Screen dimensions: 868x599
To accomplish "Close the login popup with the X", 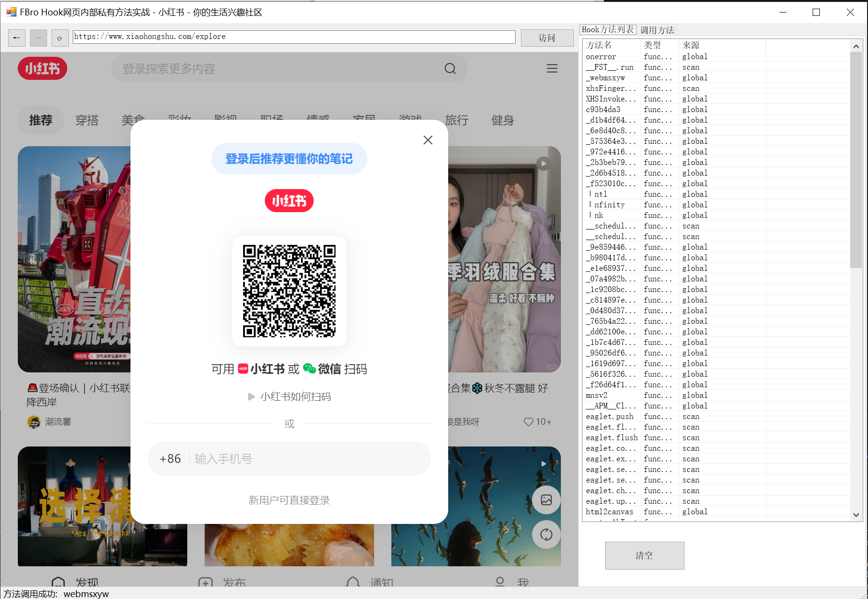I will (428, 140).
